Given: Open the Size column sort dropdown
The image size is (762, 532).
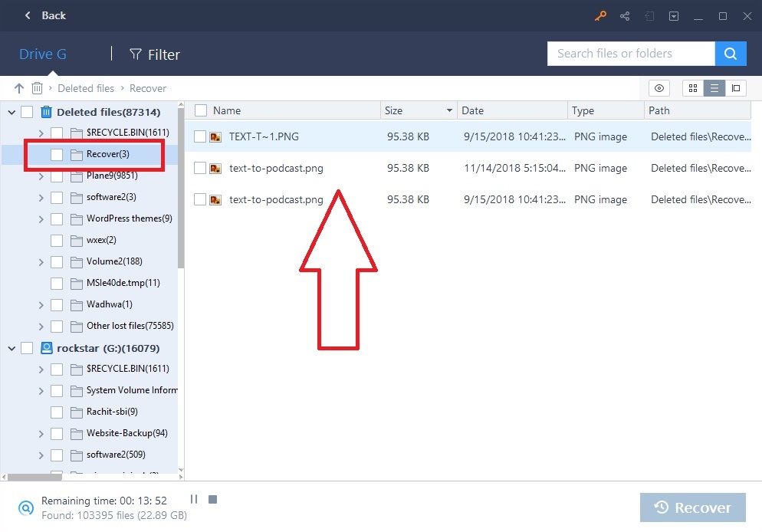Looking at the screenshot, I should point(449,111).
